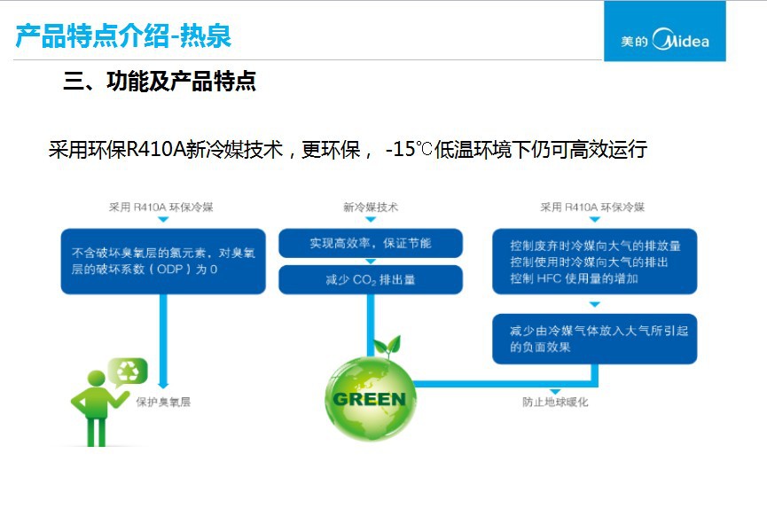Click the triangle pointer above 防止地球暖化
The height and width of the screenshot is (532, 767).
555,392
